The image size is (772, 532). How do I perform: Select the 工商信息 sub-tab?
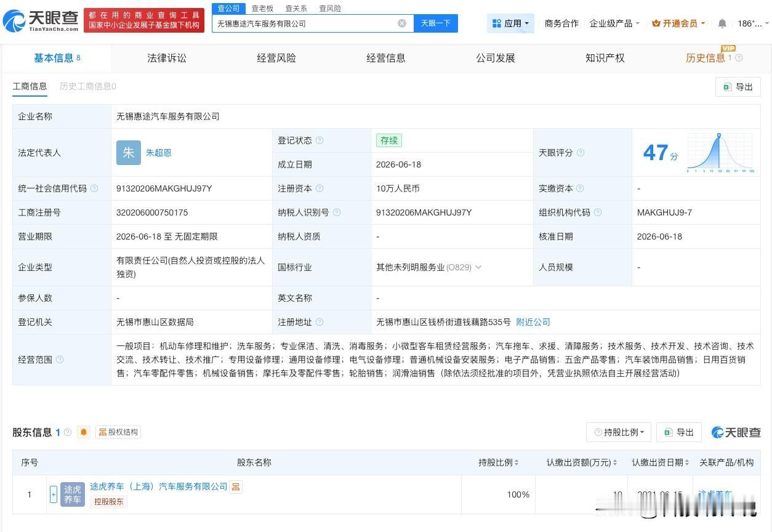[30, 86]
